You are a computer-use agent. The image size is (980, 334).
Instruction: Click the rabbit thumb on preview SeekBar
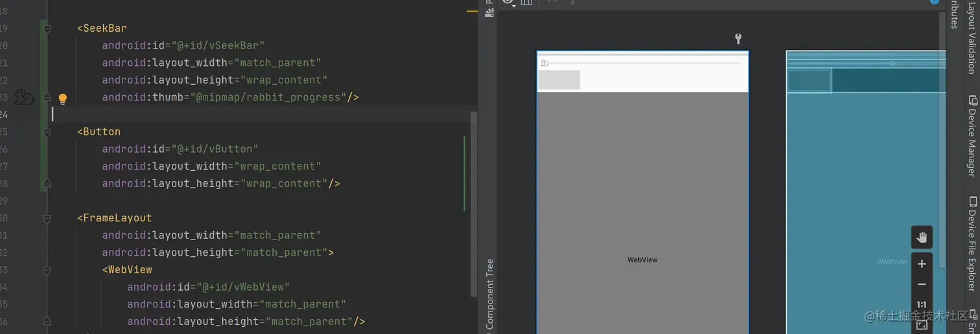[544, 63]
